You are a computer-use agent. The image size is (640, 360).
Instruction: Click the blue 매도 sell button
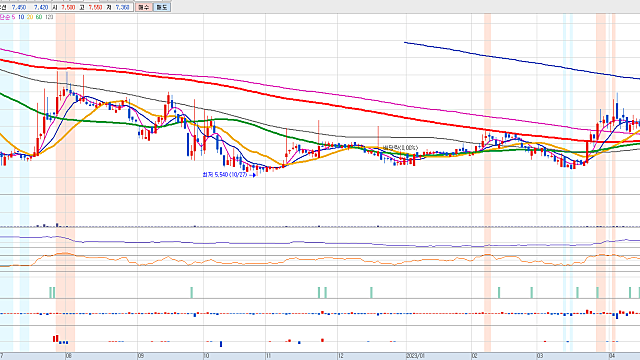[162, 7]
